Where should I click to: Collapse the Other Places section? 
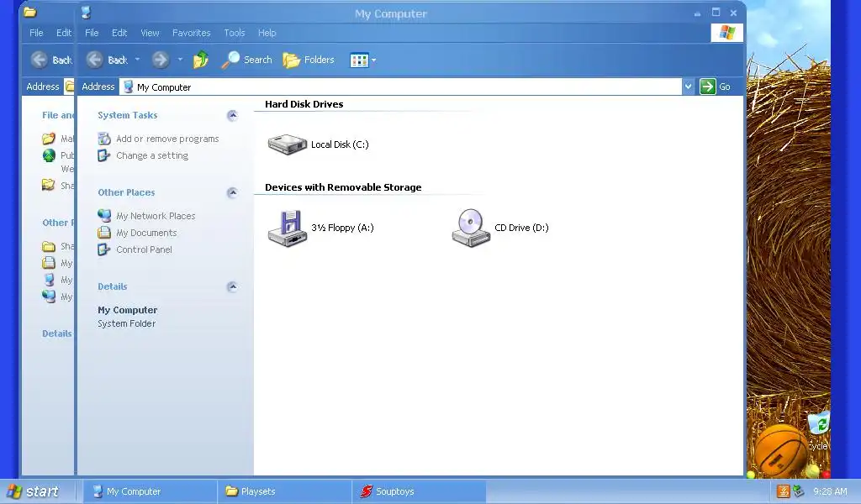pyautogui.click(x=232, y=192)
